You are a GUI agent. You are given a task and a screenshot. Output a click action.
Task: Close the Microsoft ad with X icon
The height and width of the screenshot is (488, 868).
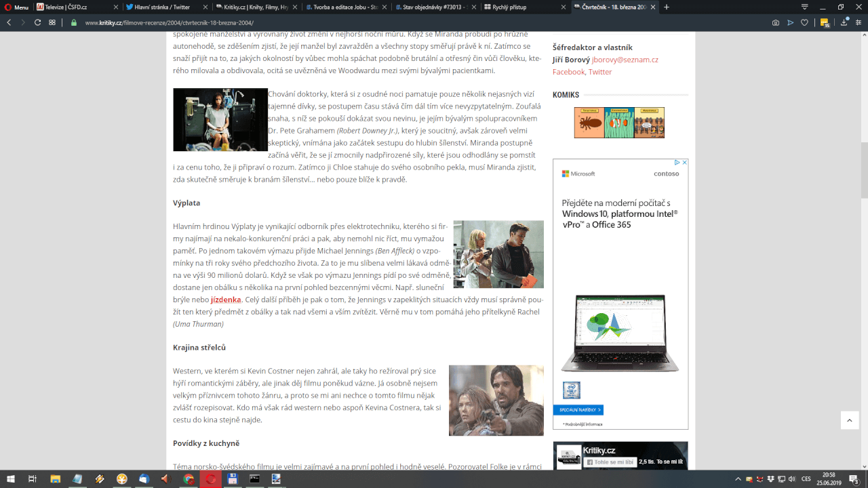684,163
